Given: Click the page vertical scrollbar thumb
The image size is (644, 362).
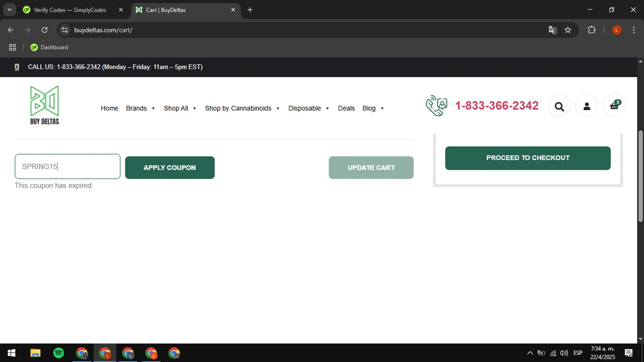Looking at the screenshot, I should click(x=641, y=176).
